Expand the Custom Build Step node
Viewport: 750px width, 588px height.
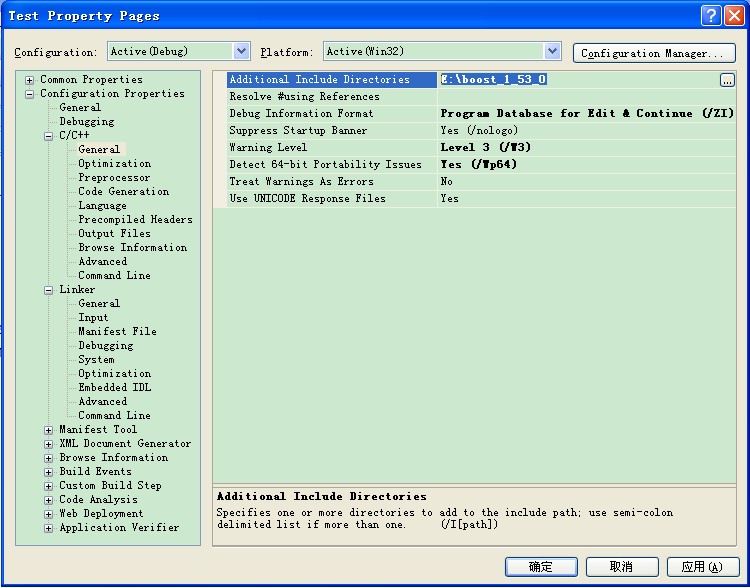[48, 486]
